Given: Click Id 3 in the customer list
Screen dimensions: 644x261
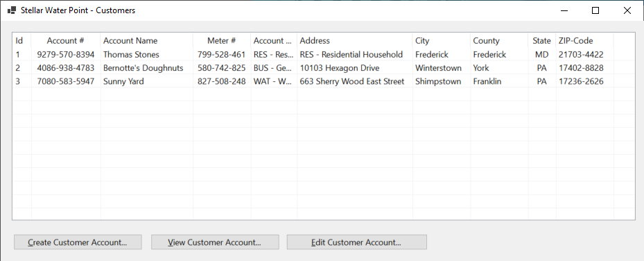Looking at the screenshot, I should pos(17,81).
